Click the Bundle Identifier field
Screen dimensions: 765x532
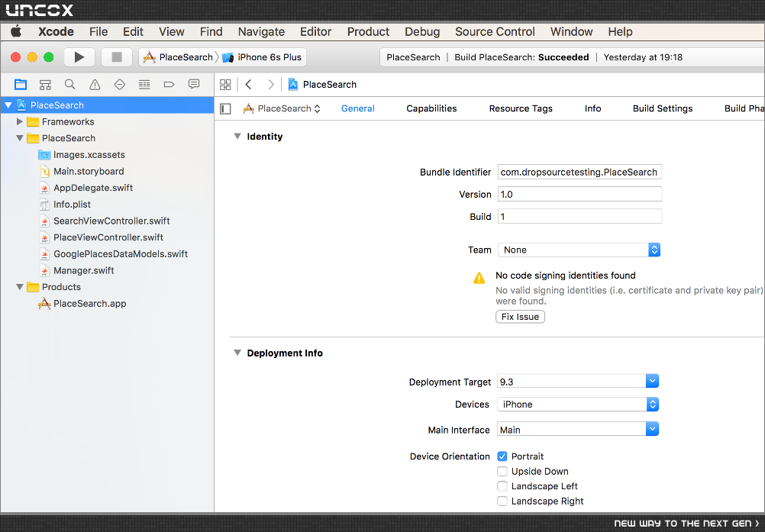click(x=579, y=172)
